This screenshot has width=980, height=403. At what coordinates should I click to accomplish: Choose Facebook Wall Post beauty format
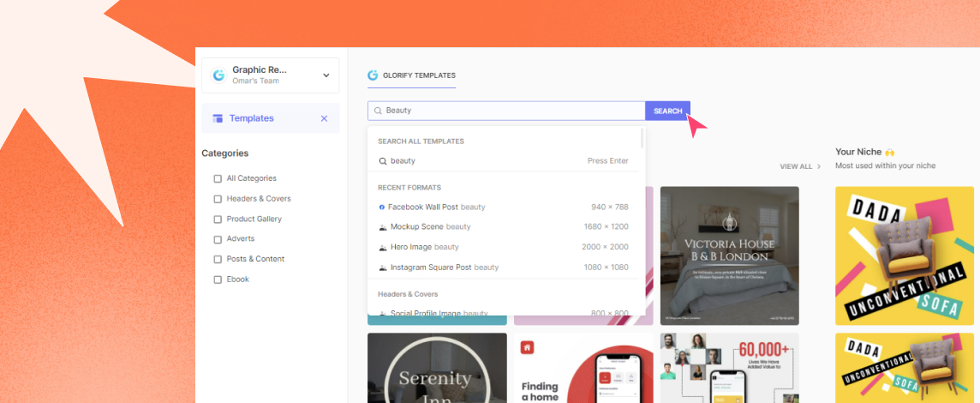click(x=504, y=207)
